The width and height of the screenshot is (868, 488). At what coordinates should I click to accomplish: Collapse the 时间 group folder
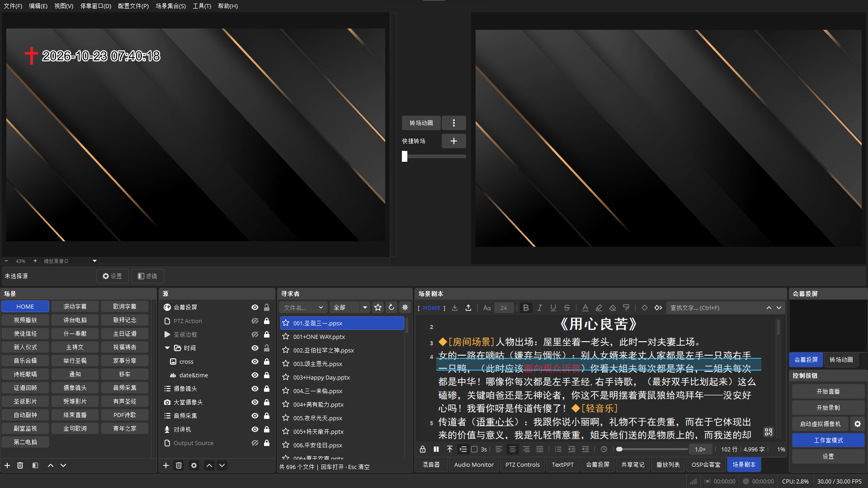(167, 348)
